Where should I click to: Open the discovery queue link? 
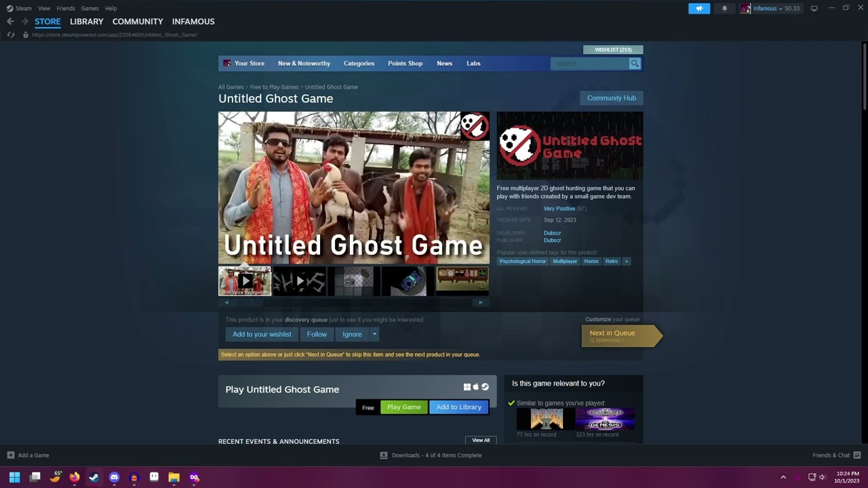tap(306, 319)
